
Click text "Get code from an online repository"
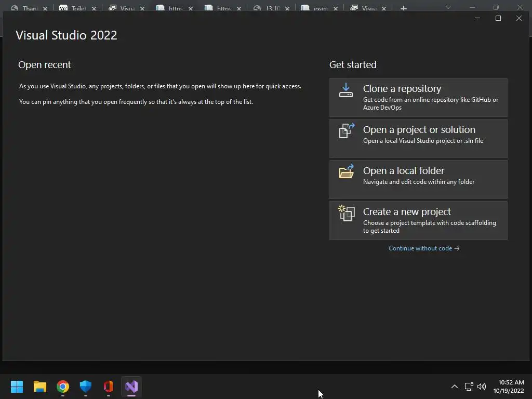click(x=410, y=100)
